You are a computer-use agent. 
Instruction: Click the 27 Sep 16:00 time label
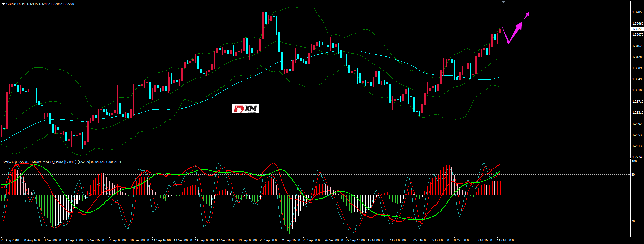pyautogui.click(x=356, y=240)
